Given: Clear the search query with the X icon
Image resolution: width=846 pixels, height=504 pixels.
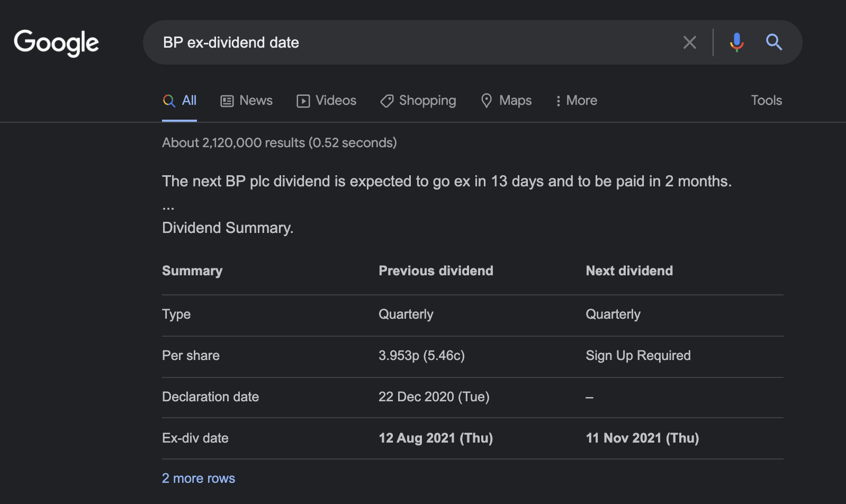Looking at the screenshot, I should pyautogui.click(x=689, y=42).
